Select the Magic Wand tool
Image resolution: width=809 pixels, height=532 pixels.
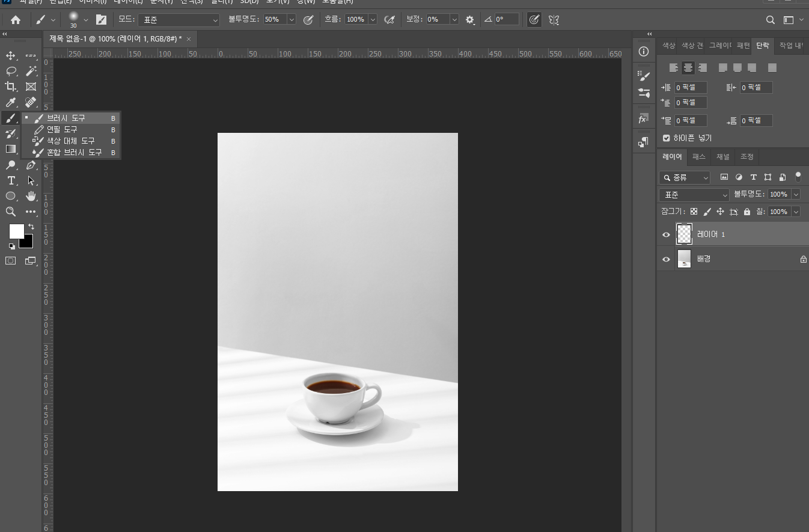click(x=31, y=72)
